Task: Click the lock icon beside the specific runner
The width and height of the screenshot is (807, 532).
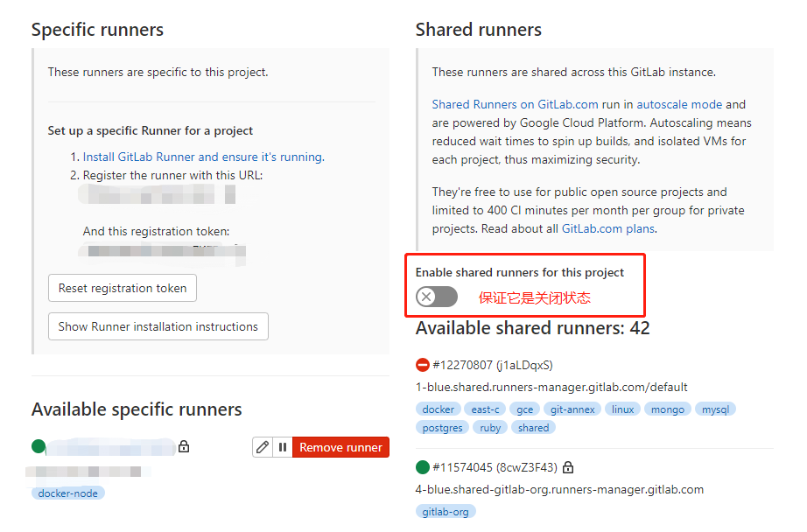Action: pos(184,447)
